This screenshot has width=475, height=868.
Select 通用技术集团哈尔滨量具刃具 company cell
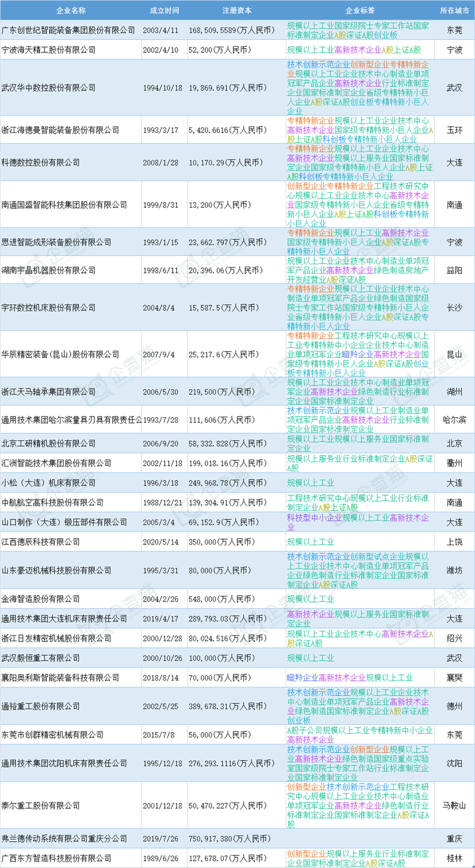click(x=72, y=420)
